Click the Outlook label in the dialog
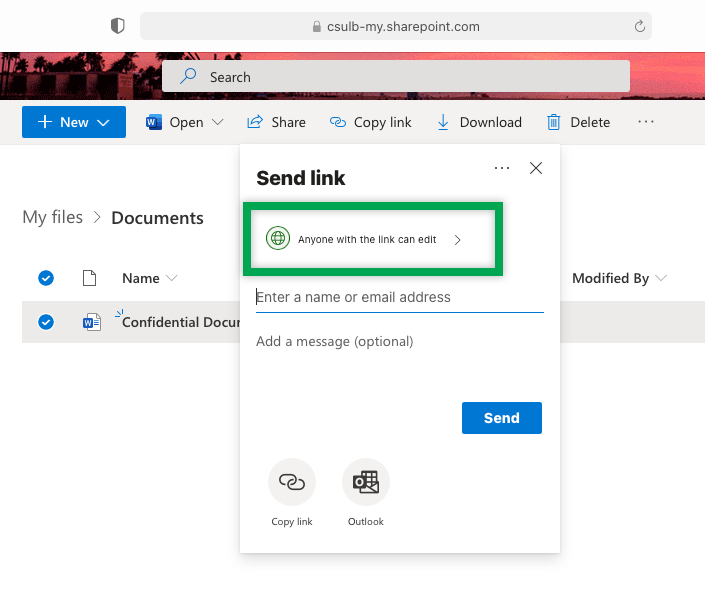The height and width of the screenshot is (591, 705). click(x=366, y=522)
